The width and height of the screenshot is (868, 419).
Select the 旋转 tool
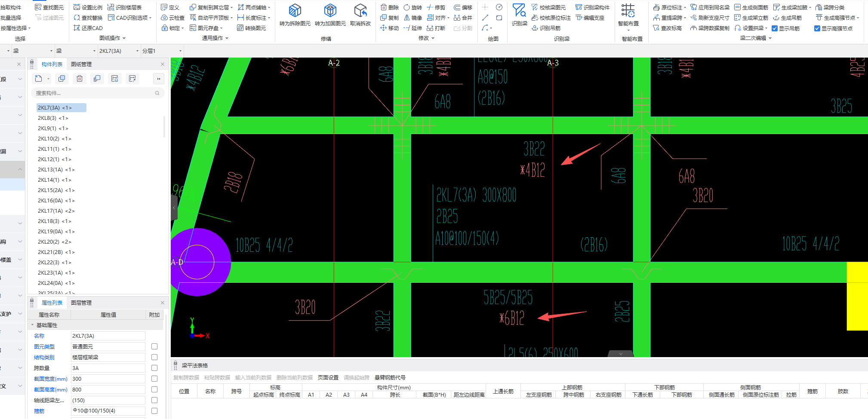(x=413, y=7)
